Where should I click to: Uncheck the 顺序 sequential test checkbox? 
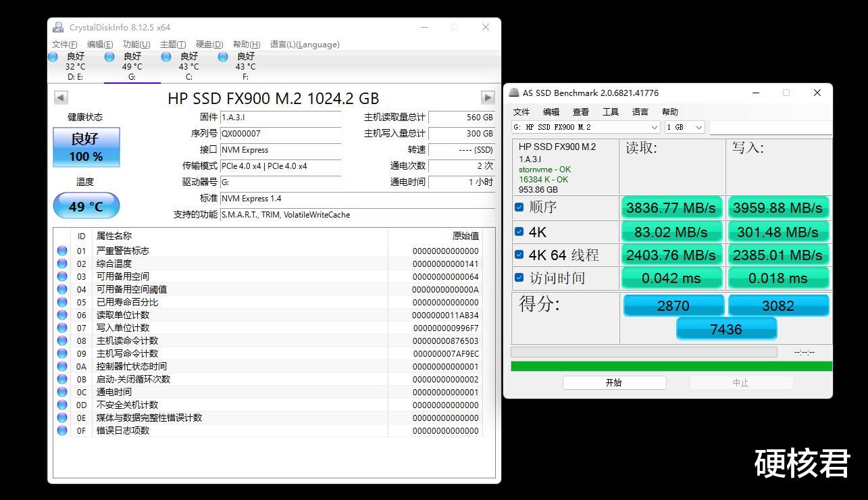[517, 208]
